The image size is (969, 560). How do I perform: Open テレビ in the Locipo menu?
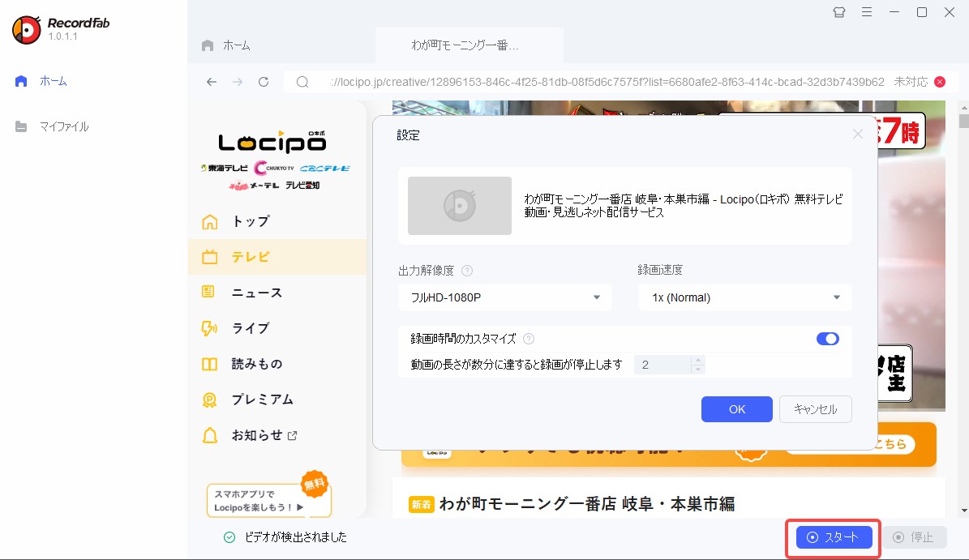277,257
